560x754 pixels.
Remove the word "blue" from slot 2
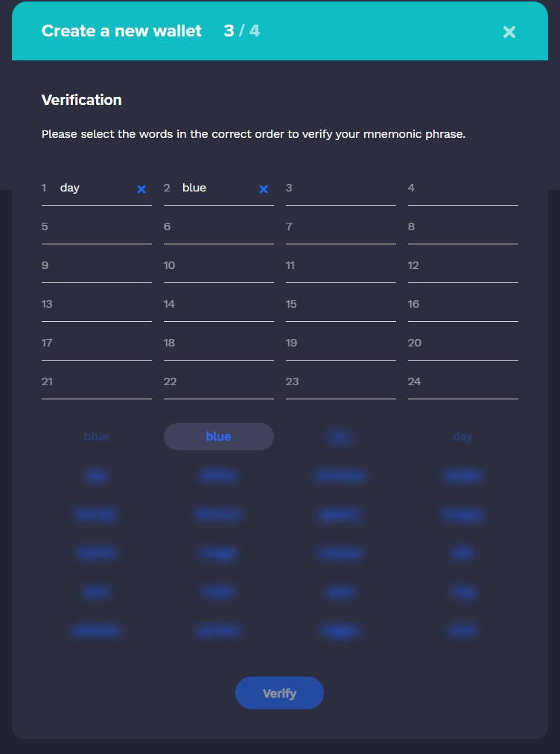[x=264, y=189]
